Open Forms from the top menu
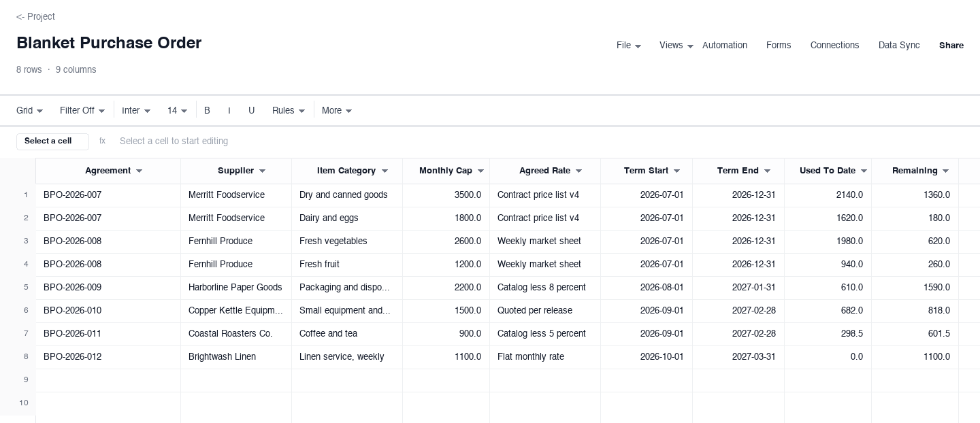The height and width of the screenshot is (423, 980). [x=779, y=46]
